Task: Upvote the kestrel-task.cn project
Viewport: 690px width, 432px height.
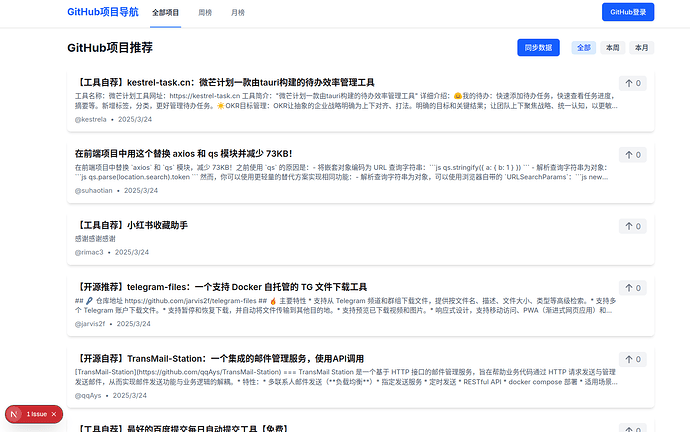Action: click(632, 83)
